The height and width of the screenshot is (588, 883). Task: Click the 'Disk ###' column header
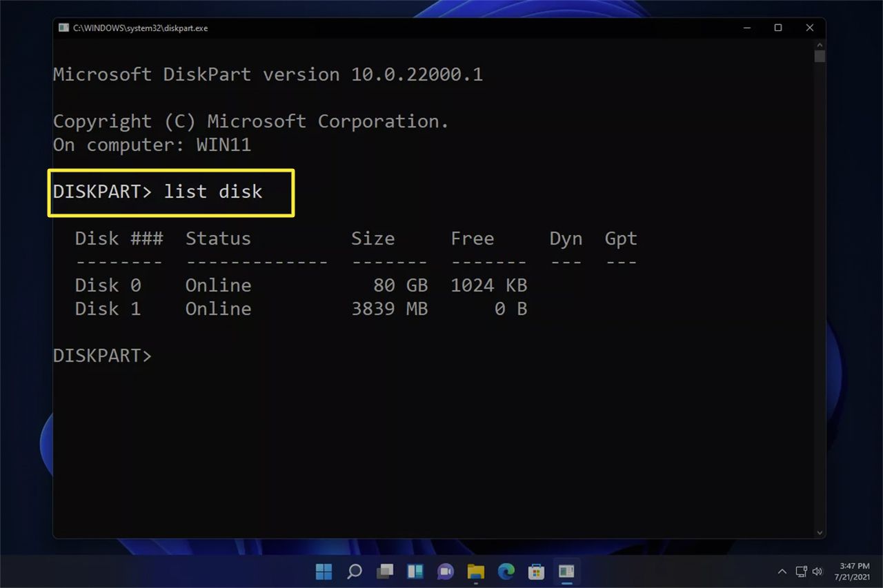point(119,239)
